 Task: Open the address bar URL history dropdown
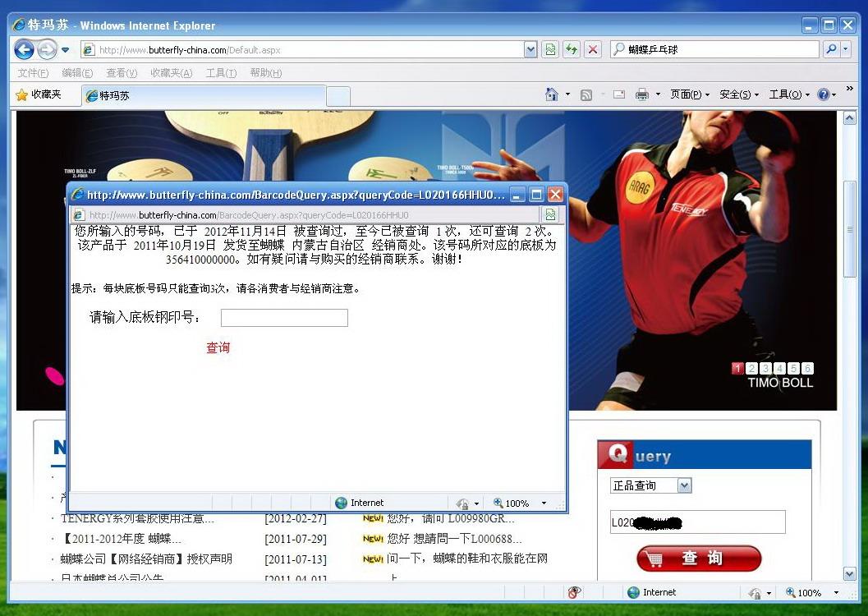[530, 49]
